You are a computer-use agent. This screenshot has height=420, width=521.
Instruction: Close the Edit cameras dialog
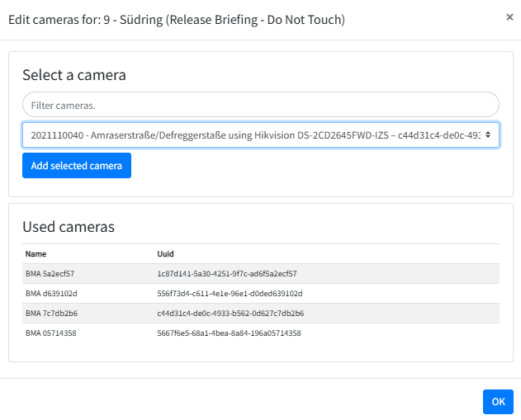point(509,17)
